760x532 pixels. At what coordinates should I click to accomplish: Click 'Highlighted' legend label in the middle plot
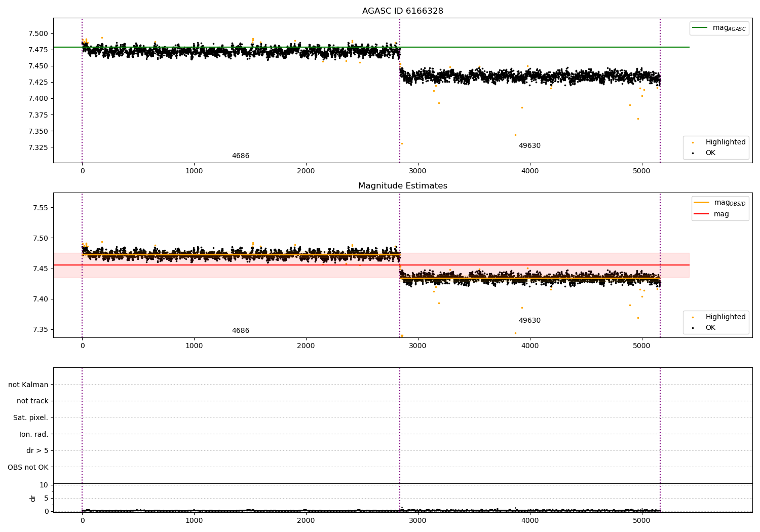(x=726, y=317)
